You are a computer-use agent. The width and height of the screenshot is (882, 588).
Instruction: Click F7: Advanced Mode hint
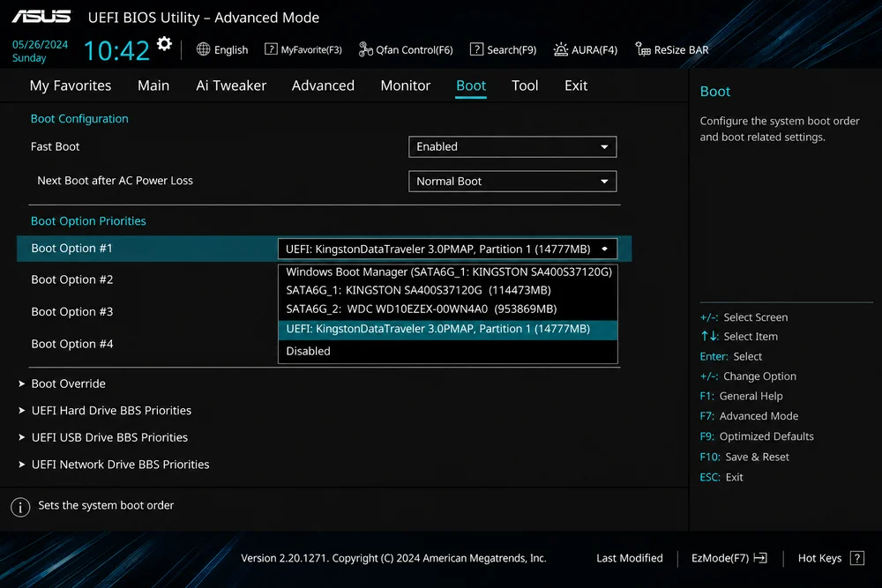(x=749, y=416)
